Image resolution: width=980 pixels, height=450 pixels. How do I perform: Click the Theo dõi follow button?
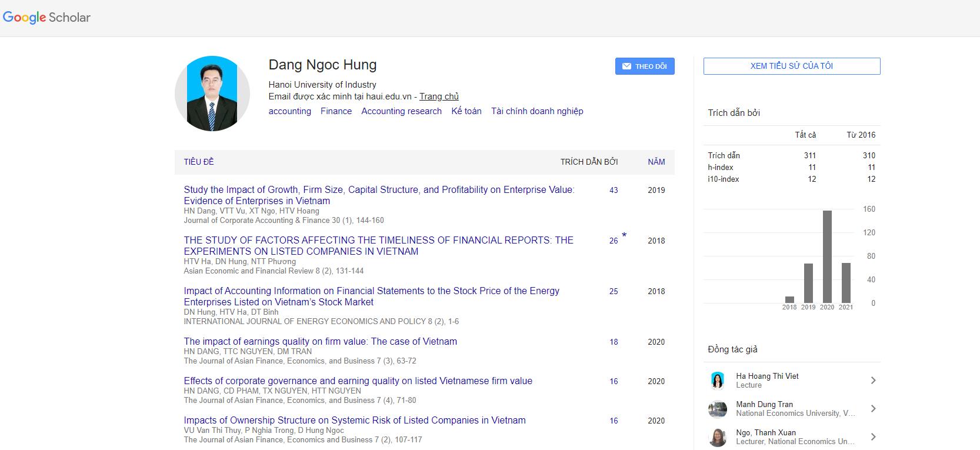click(x=645, y=66)
